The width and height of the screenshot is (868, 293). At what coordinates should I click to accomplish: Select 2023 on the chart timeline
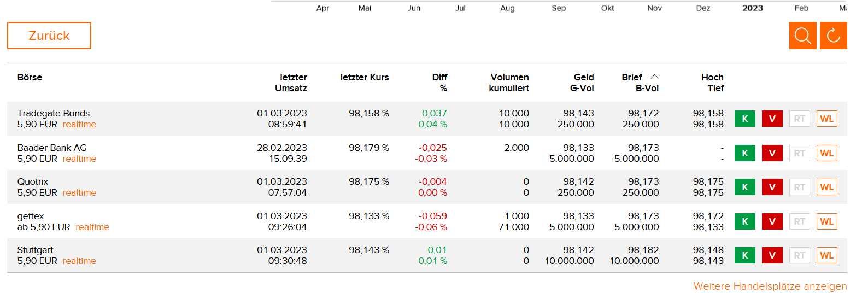752,8
